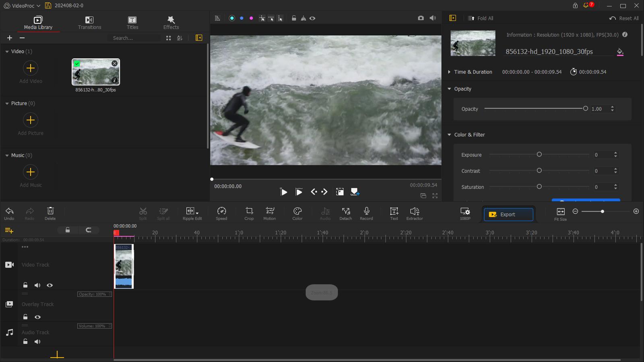The image size is (644, 362).
Task: Select the Crop tool
Action: [249, 212]
